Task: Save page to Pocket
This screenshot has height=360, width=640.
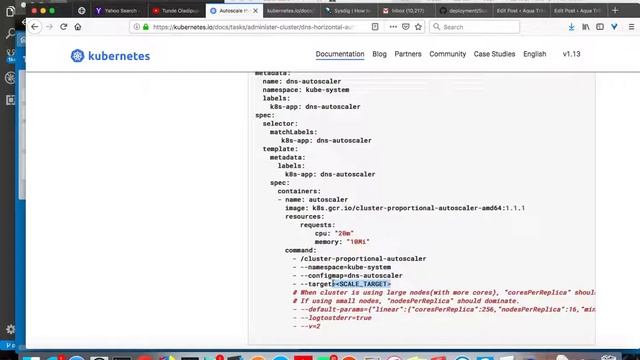Action: coord(405,27)
